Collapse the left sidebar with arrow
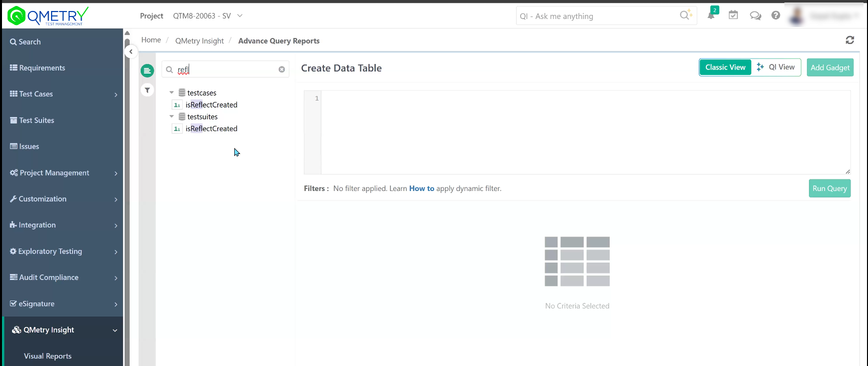 coord(131,51)
